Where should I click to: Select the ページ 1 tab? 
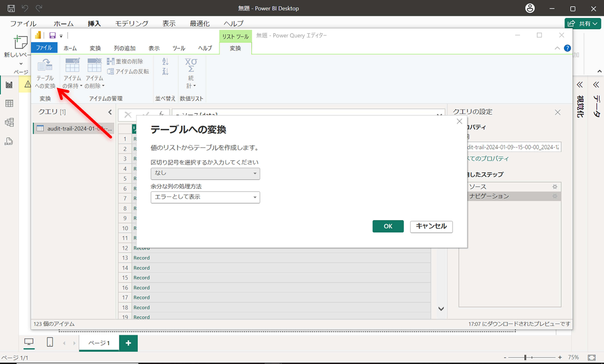[99, 343]
